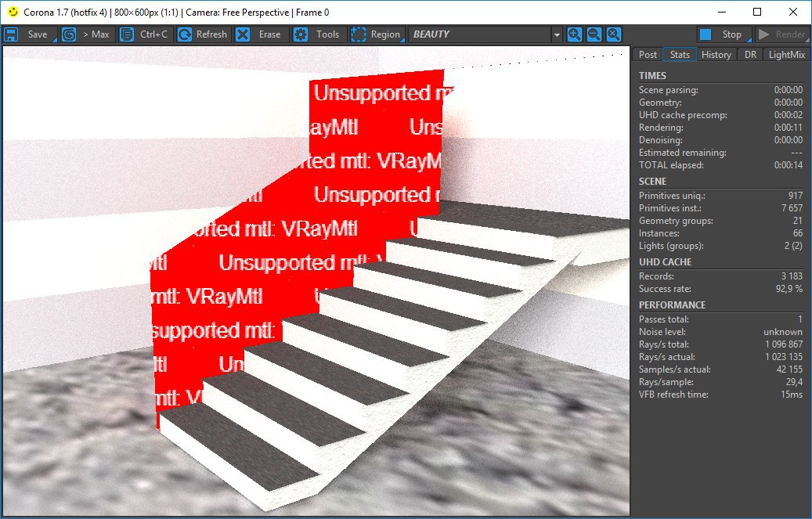Click the Erase button label
Screen dimensions: 812x519
(x=270, y=34)
